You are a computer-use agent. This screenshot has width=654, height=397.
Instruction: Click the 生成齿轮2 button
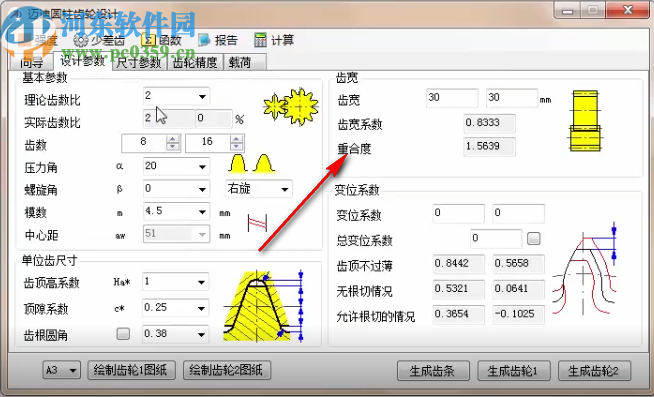pos(594,371)
